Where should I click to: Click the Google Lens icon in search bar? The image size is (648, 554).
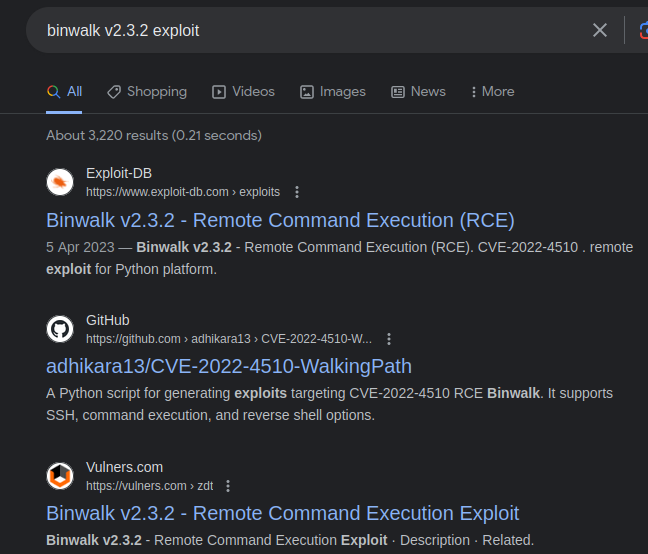[642, 30]
